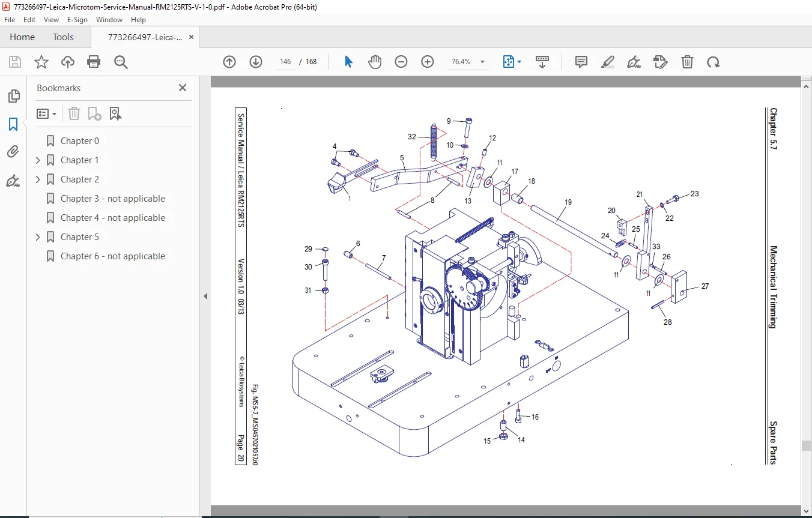This screenshot has height=518, width=812.
Task: Delete page using the main toolbar trash icon
Action: (687, 62)
